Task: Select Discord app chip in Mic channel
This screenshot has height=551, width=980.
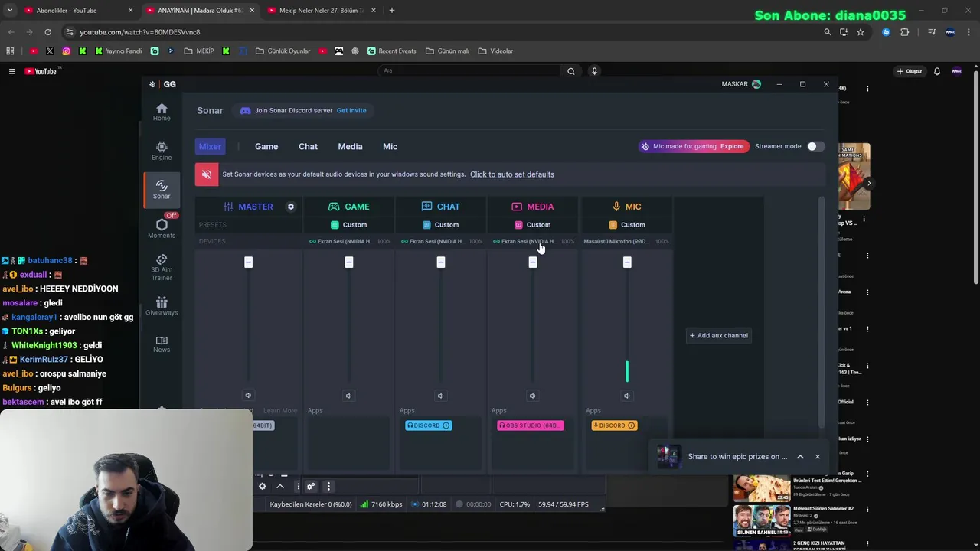Action: coord(614,425)
